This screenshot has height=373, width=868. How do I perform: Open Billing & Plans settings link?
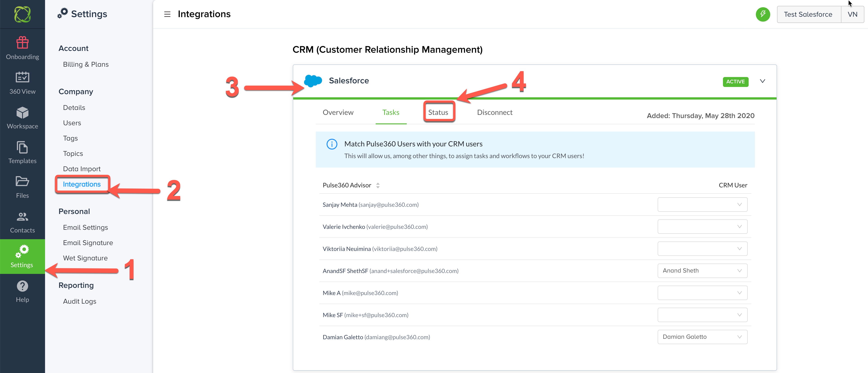(x=86, y=64)
